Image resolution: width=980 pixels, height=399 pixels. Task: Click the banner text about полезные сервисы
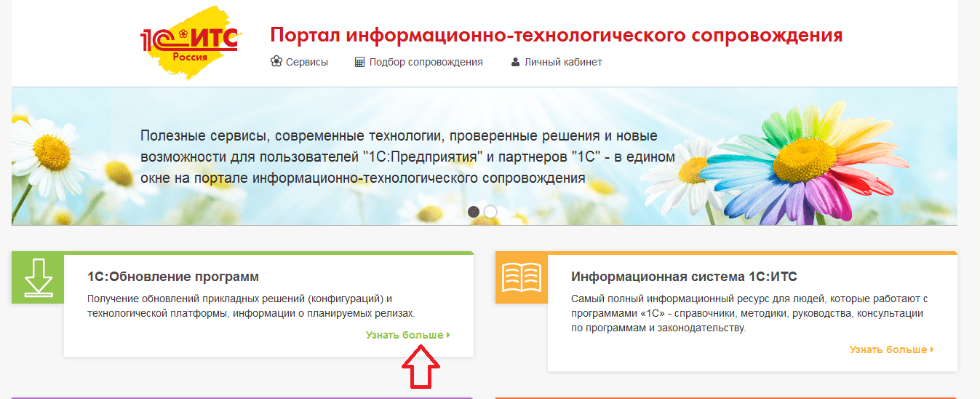click(x=407, y=157)
